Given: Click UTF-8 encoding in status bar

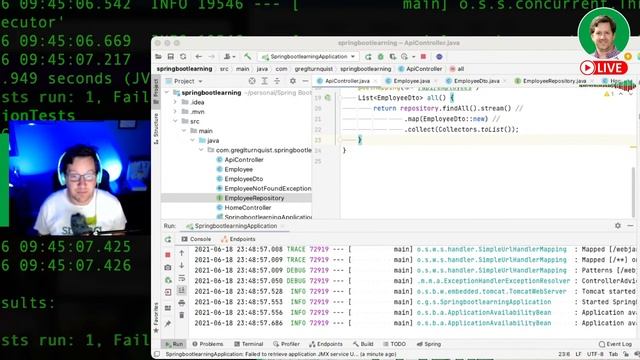Looking at the screenshot, I should 595,354.
